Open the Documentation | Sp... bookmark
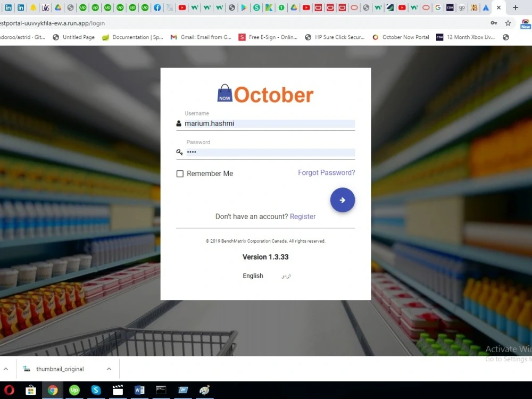 (x=132, y=37)
